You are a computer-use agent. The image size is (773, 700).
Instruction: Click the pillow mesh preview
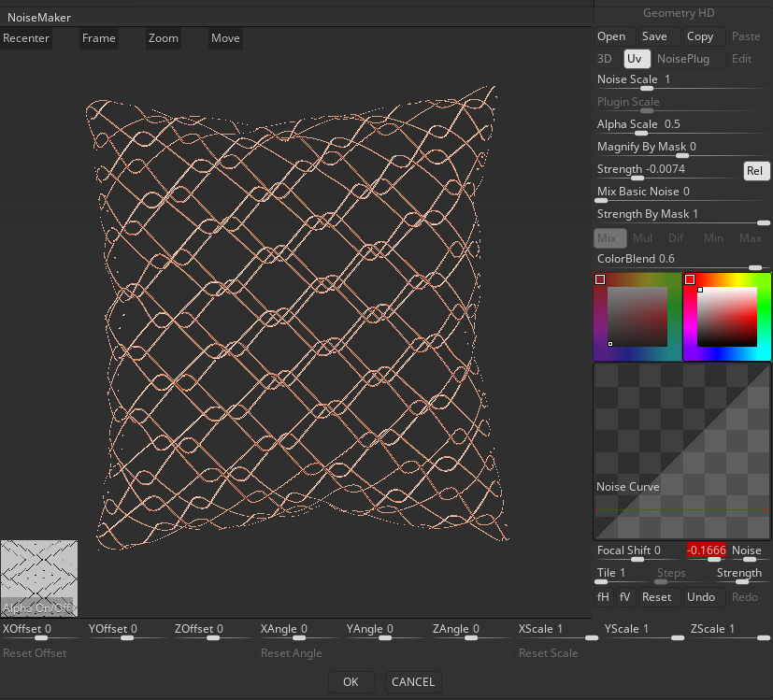(297, 318)
